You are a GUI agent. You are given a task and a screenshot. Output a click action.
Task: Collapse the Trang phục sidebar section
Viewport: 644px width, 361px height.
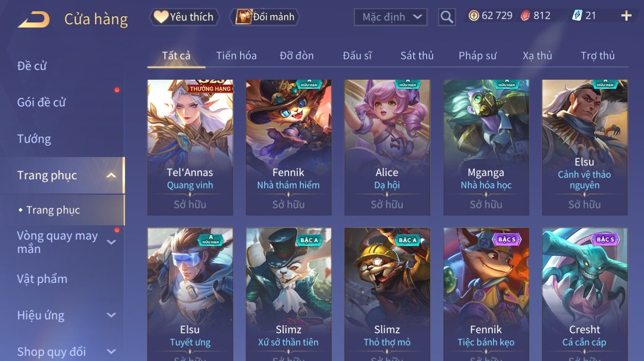(x=111, y=175)
